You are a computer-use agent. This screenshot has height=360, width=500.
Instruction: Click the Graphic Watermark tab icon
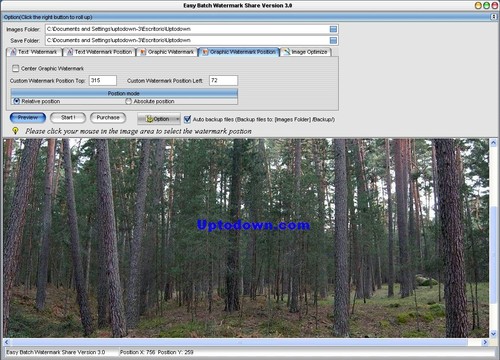143,52
